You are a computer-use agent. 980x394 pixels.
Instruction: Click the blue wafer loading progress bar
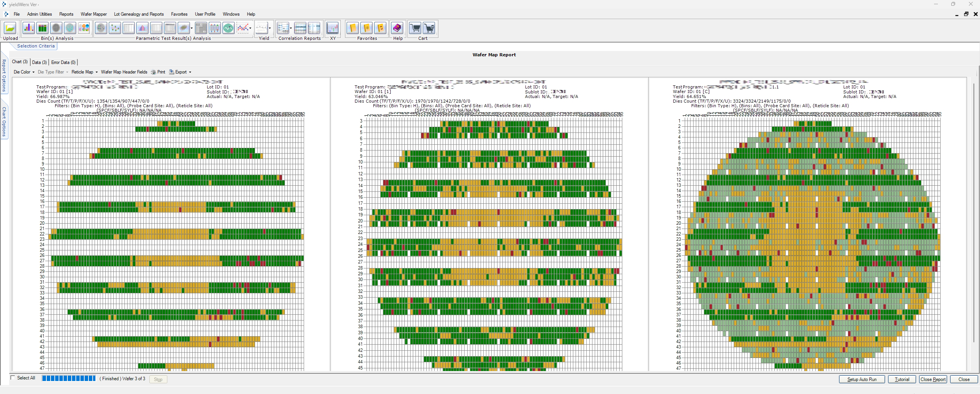tap(69, 378)
